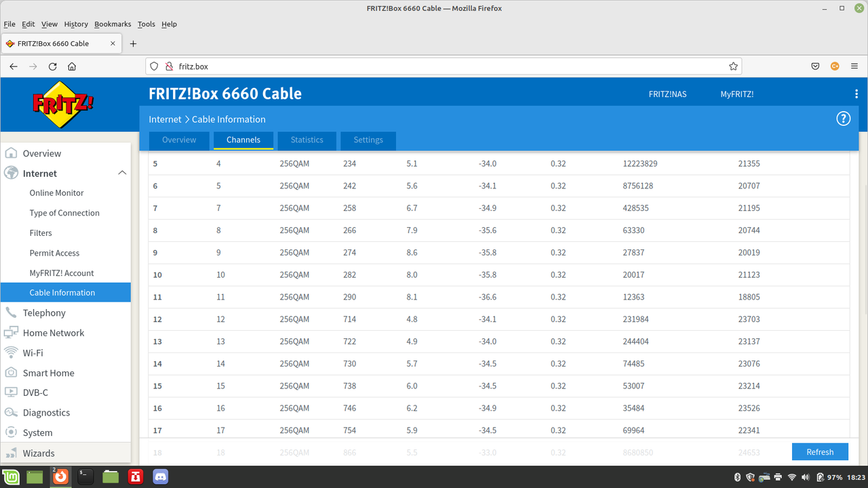This screenshot has height=488, width=868.
Task: Open Type of Connection page
Action: 65,213
